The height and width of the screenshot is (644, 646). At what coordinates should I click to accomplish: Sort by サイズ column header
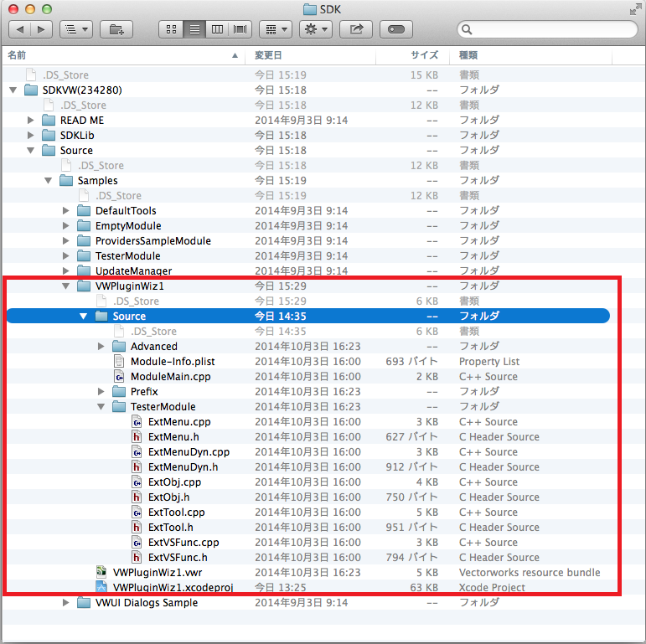(412, 55)
